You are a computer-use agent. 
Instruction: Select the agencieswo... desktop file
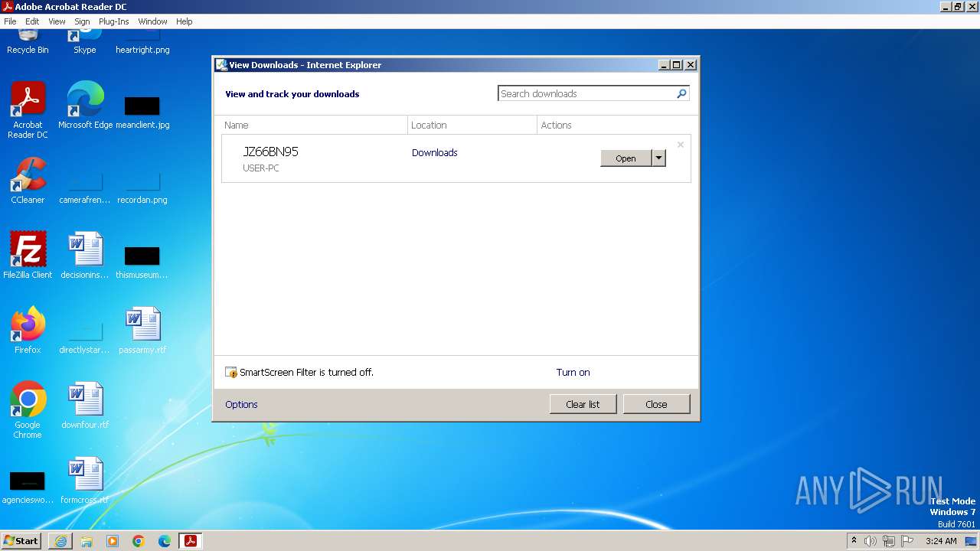coord(28,488)
